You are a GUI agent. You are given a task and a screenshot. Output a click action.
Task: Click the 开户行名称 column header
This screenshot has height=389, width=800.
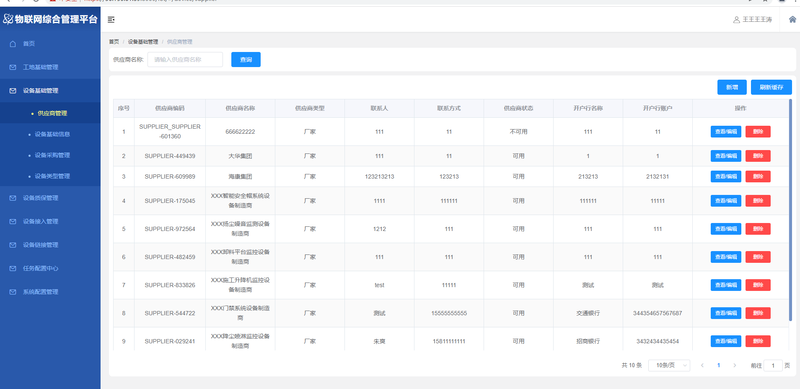point(588,108)
